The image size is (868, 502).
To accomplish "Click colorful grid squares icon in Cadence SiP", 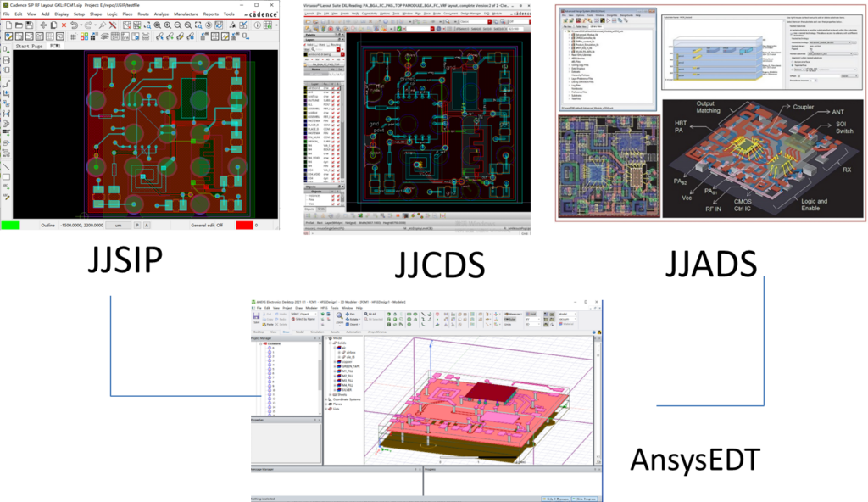I will [x=84, y=36].
